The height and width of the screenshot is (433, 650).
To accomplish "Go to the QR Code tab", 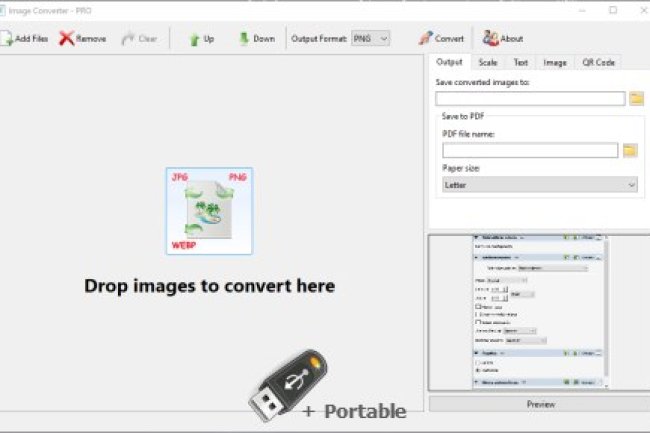I will (x=598, y=62).
